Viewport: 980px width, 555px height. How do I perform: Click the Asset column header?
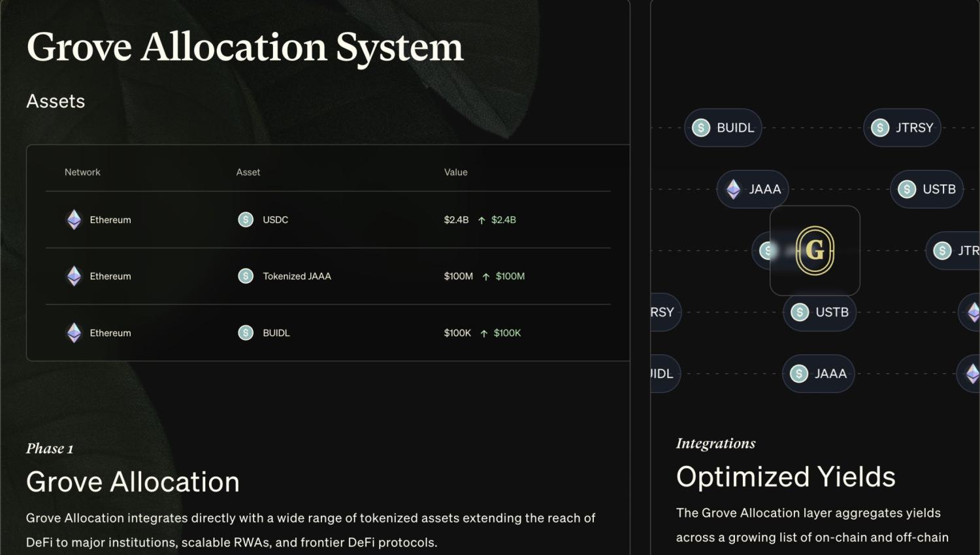pyautogui.click(x=248, y=172)
